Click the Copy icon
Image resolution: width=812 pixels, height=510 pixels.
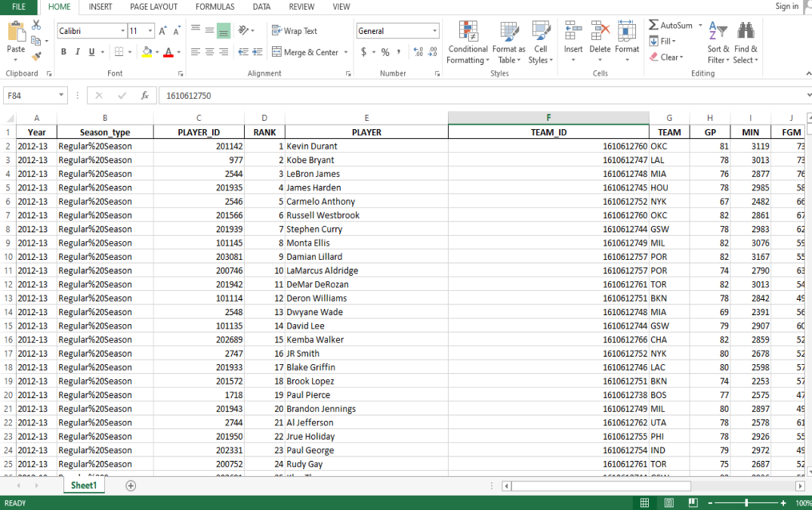point(36,40)
